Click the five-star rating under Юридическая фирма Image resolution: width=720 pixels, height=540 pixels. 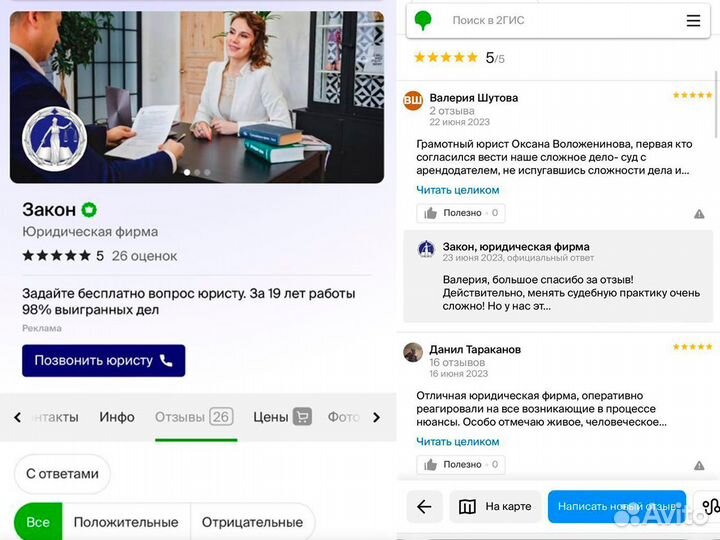point(56,256)
